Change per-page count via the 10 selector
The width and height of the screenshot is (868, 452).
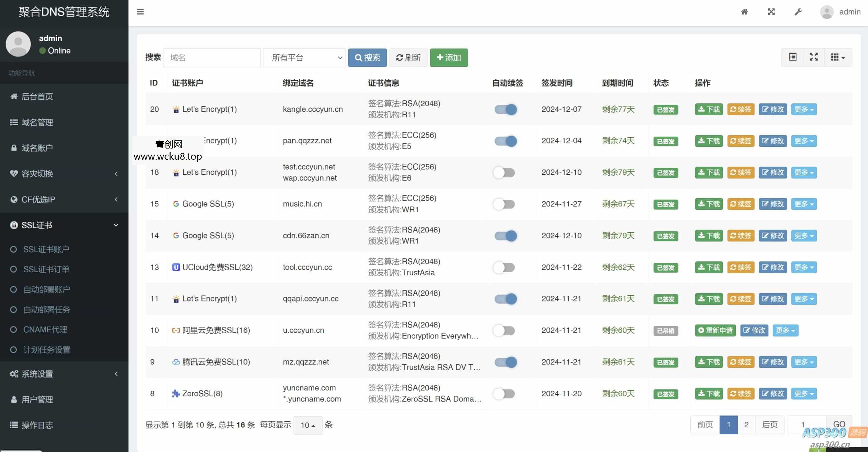pyautogui.click(x=307, y=425)
